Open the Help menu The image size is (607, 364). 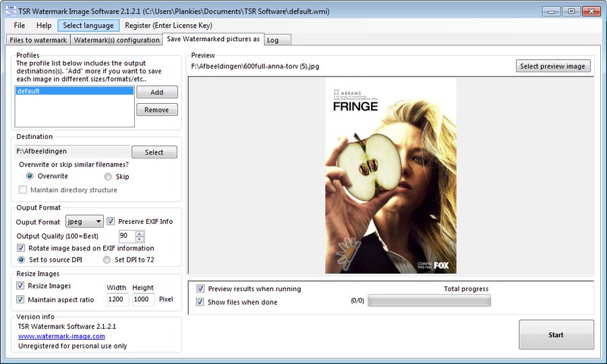(44, 26)
